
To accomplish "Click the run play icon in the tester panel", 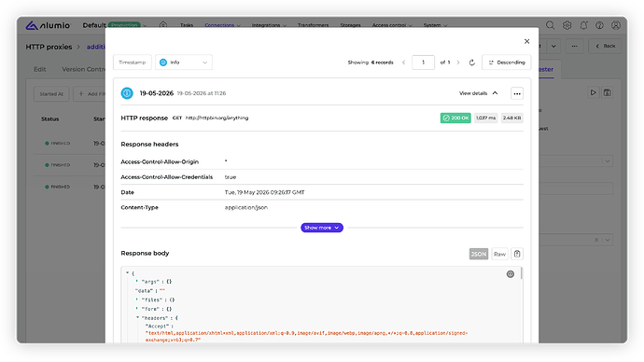I will click(x=593, y=92).
